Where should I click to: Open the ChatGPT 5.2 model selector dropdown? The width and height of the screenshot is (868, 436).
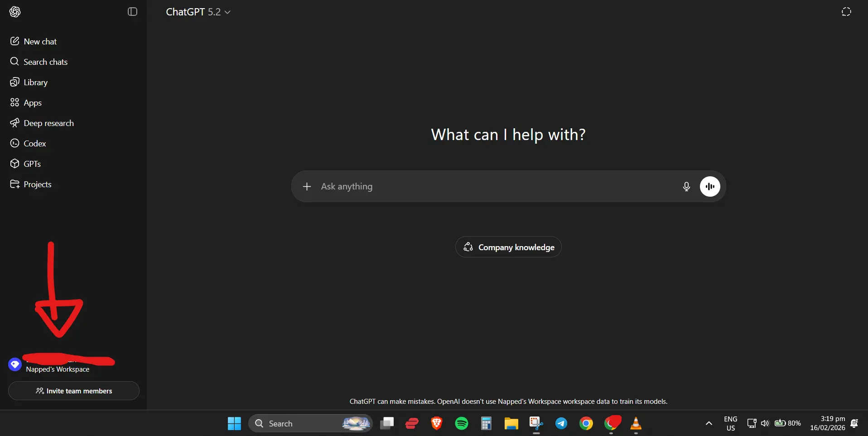(x=198, y=12)
